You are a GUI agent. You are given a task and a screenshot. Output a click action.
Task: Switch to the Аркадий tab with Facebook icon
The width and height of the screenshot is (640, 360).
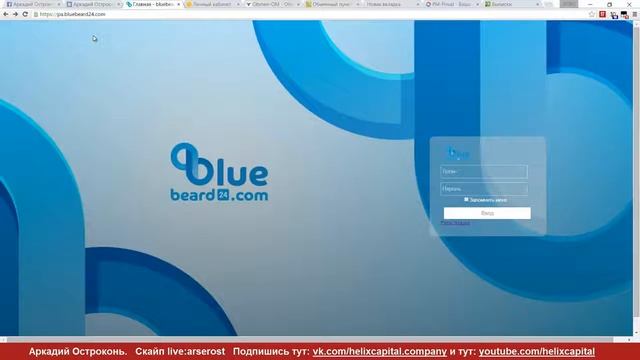32,4
